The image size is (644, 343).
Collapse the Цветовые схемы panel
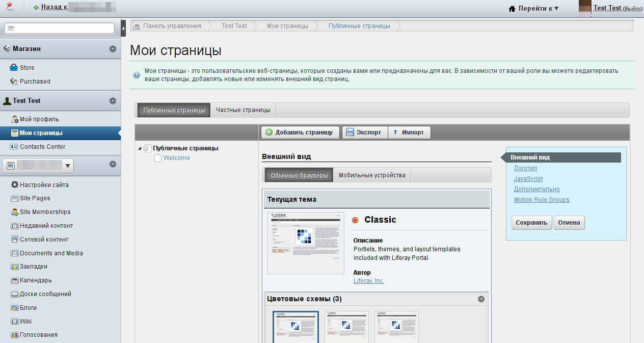[x=481, y=299]
